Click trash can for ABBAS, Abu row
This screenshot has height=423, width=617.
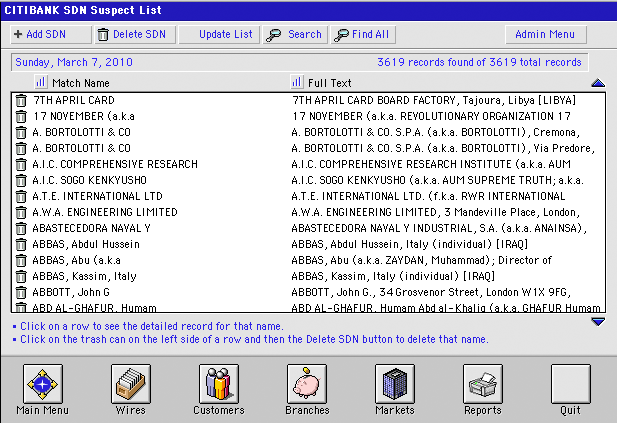(21, 260)
